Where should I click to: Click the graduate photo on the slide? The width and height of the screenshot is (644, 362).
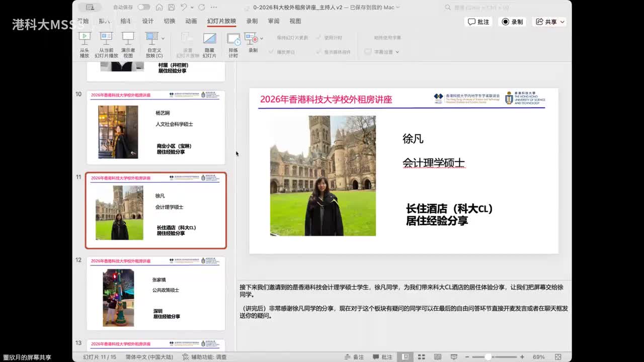(x=323, y=175)
